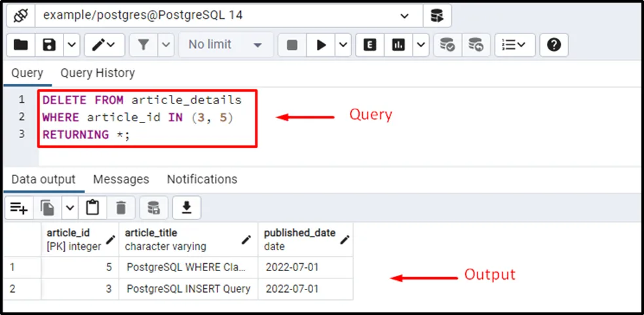Select the PostgreSQL INSERT Query cell
The image size is (644, 315).
(189, 288)
